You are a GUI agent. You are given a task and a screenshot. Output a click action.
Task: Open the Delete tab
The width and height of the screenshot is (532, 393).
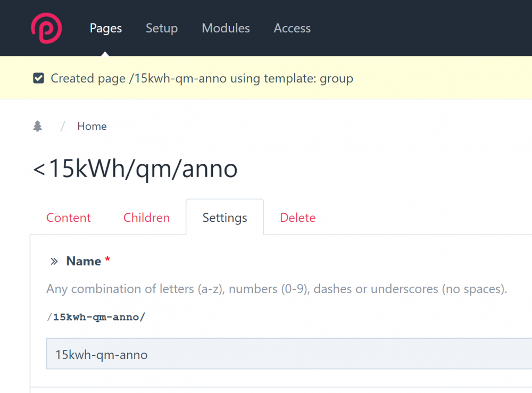point(297,218)
